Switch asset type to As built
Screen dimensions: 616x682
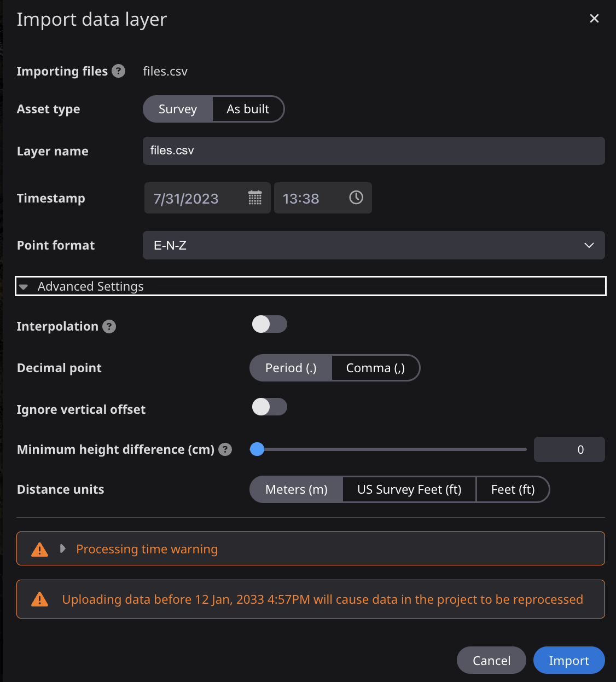tap(248, 109)
